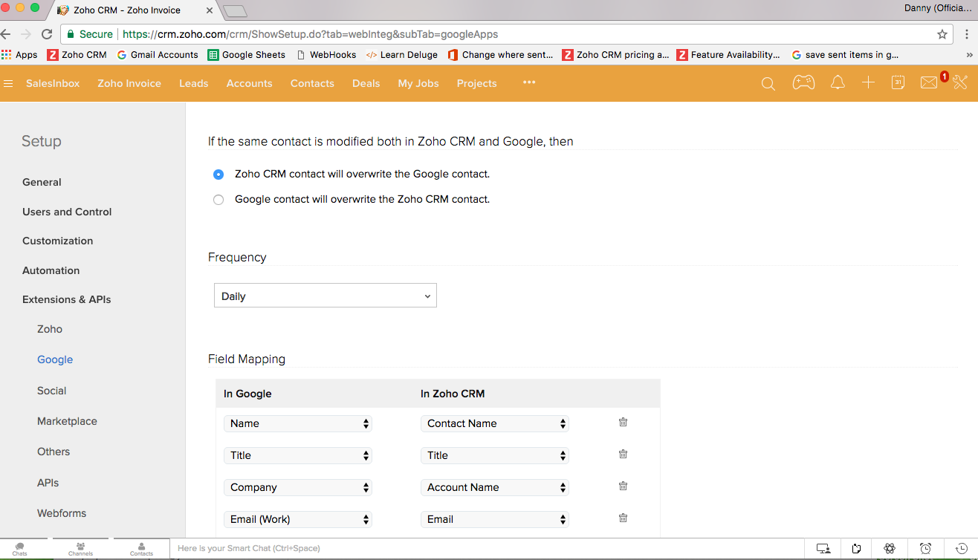Image resolution: width=978 pixels, height=560 pixels.
Task: Switch to the Accounts tab
Action: point(249,83)
